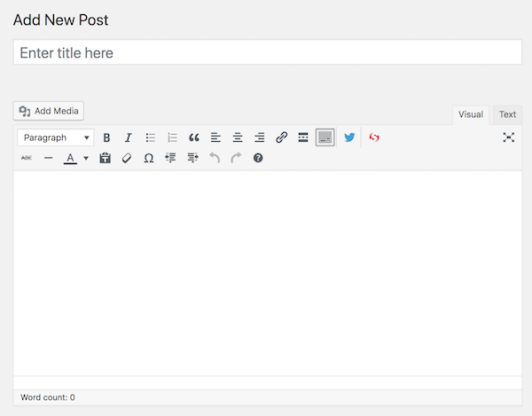This screenshot has width=532, height=416.
Task: Open keyboard shortcuts help
Action: tap(258, 158)
